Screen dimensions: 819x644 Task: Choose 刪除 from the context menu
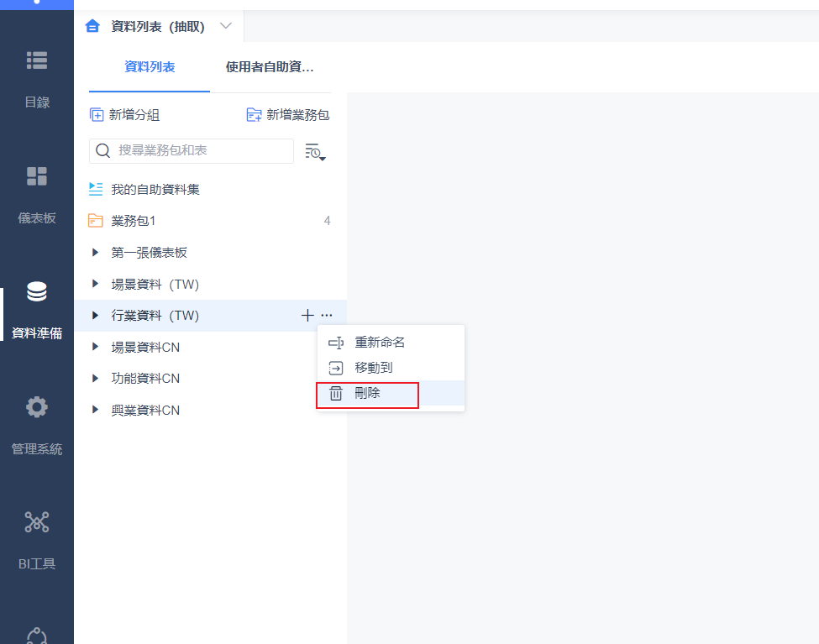[391, 393]
